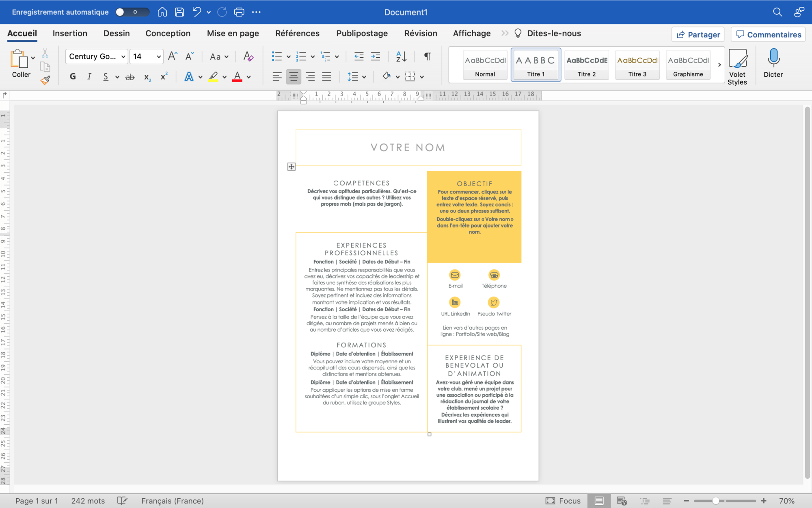Switch to Outline view icon
Image resolution: width=812 pixels, height=508 pixels.
tap(645, 501)
